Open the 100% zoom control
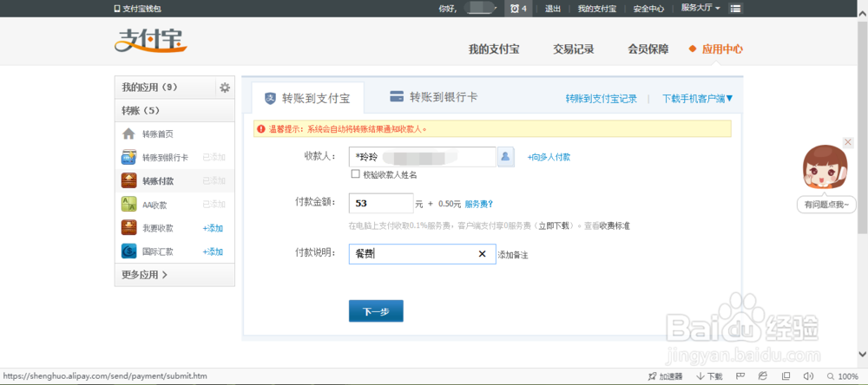 [x=843, y=376]
